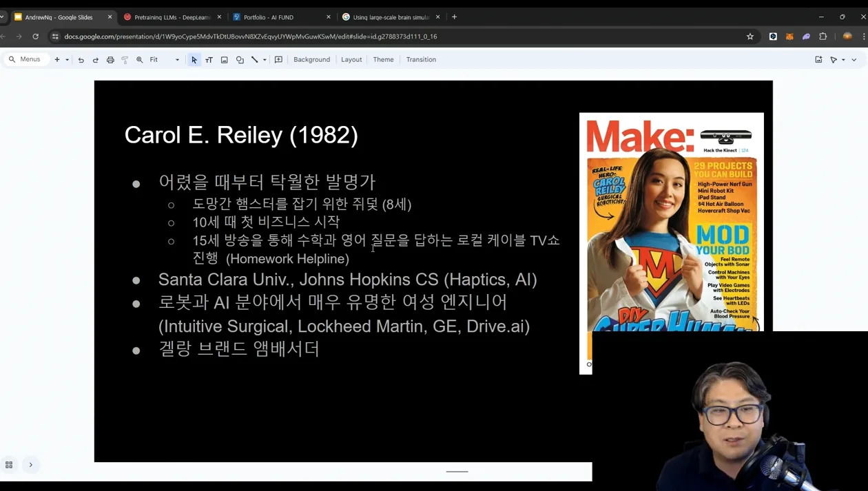Screen dimensions: 868x491
Task: Click the '도망간 햄스터를 잡기 위한 쥐덫' line
Action: coord(302,204)
